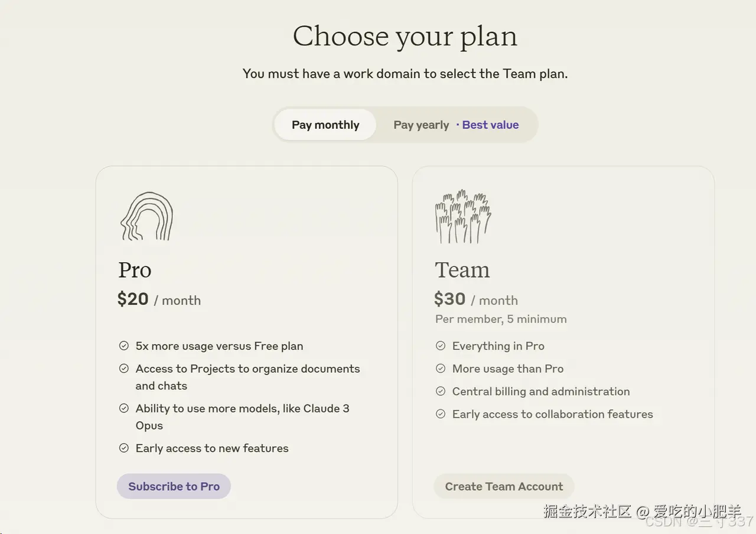
Task: Click checkmark icon beside 'More usage than Pro'
Action: (441, 369)
